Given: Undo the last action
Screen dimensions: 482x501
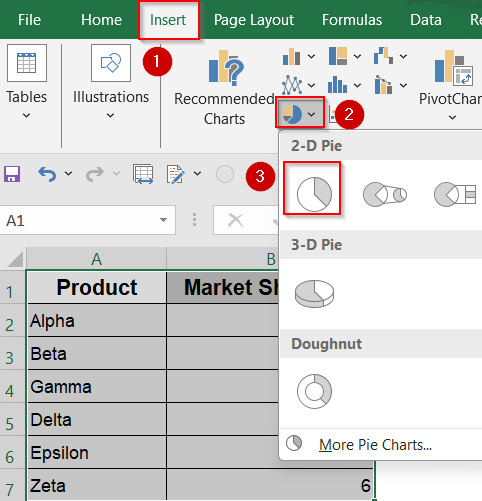Looking at the screenshot, I should (47, 174).
